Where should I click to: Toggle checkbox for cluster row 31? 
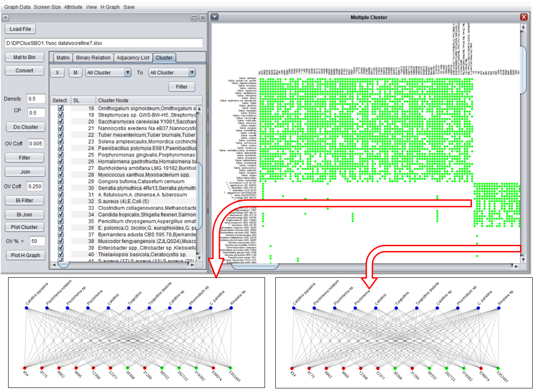[x=61, y=194]
